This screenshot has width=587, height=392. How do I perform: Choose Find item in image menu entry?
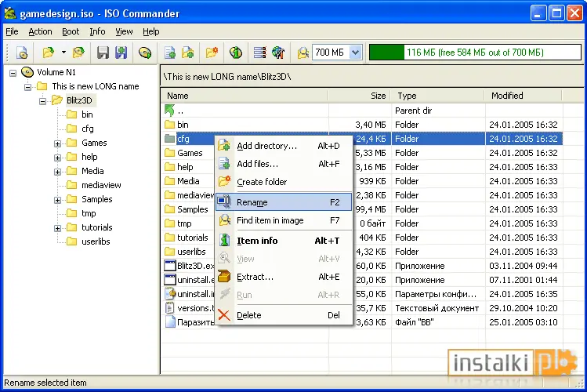pyautogui.click(x=284, y=220)
